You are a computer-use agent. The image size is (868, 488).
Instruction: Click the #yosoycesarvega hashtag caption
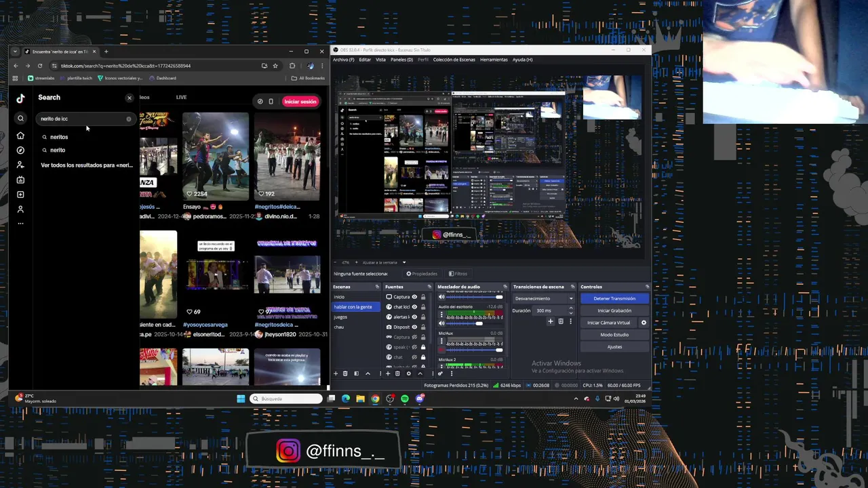(x=205, y=325)
